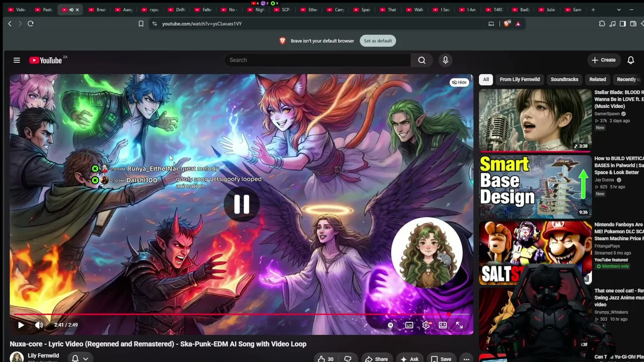Click the channel watermark avatar on the video
Image resolution: width=644 pixels, height=362 pixels.
click(x=427, y=252)
